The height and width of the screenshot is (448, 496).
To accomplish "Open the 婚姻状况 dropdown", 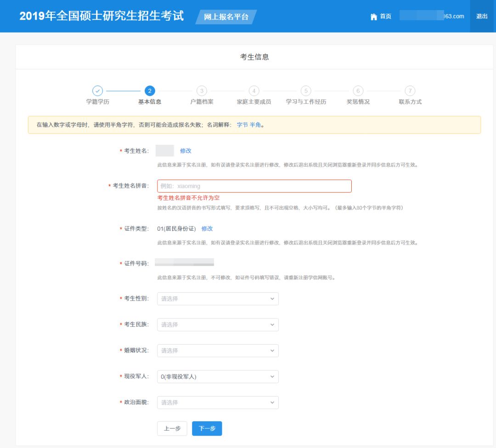I will [x=218, y=351].
